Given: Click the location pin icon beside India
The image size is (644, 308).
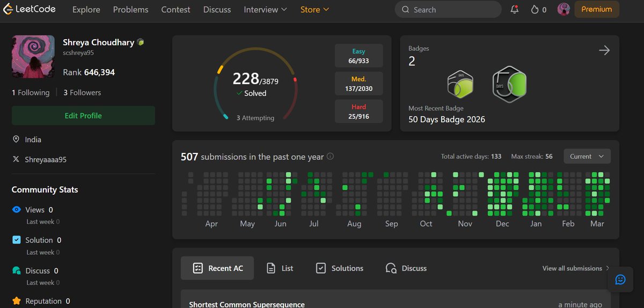Looking at the screenshot, I should [x=16, y=140].
